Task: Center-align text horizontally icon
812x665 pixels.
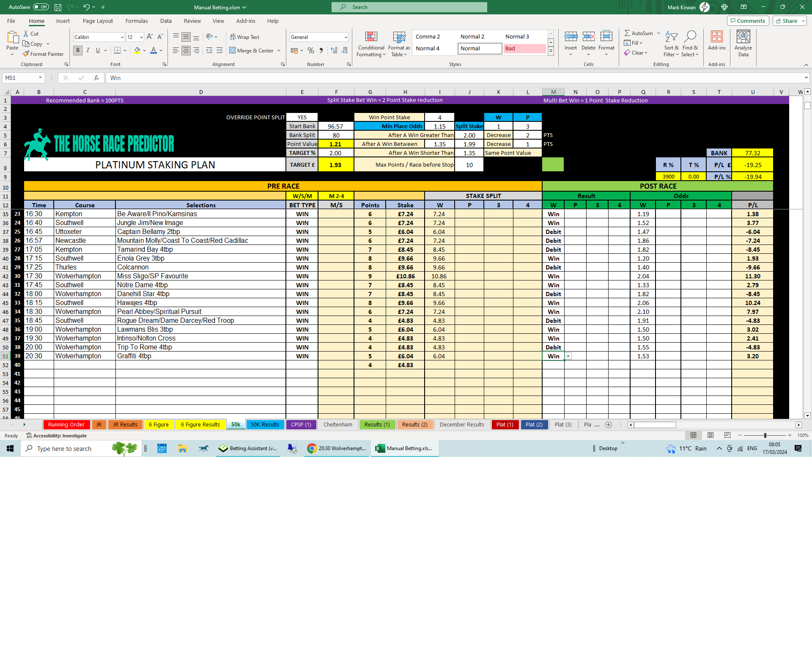Action: (x=186, y=50)
